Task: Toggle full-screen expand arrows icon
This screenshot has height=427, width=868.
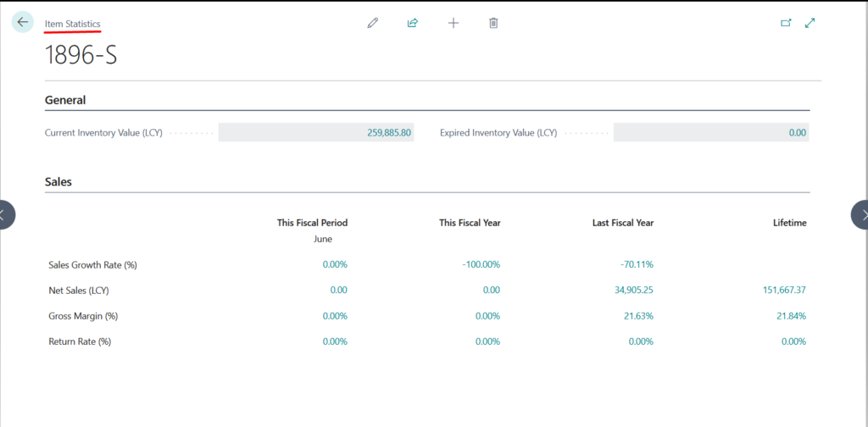Action: (810, 23)
